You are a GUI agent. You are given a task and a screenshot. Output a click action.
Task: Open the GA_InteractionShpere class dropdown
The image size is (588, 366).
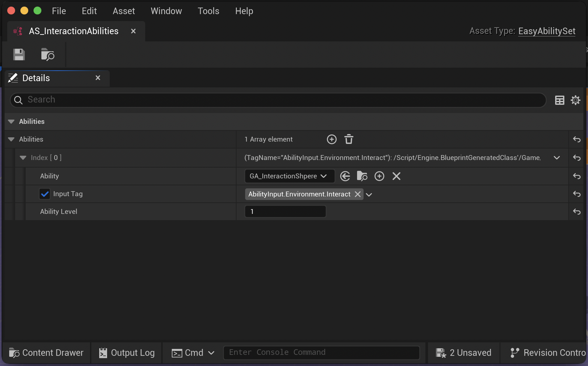click(289, 176)
